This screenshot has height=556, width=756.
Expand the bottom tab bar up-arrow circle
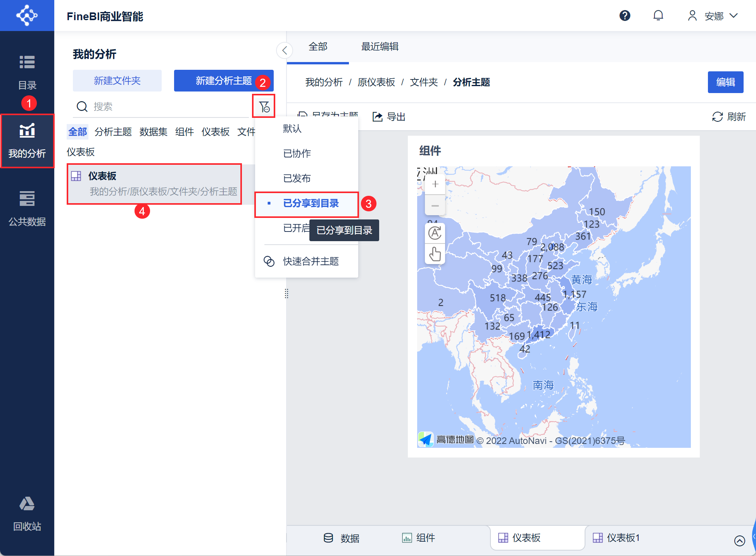pos(739,540)
